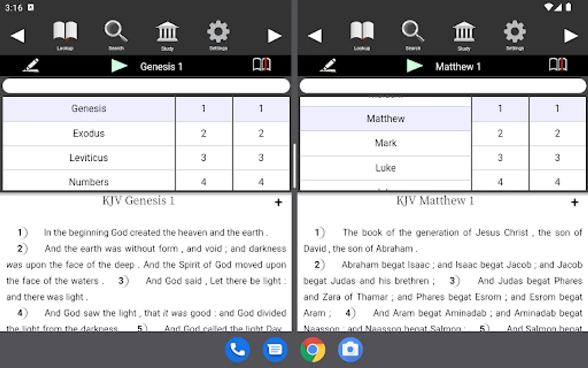588x368 pixels.
Task: Select verse 1 in the Matthew pane
Action: (557, 109)
